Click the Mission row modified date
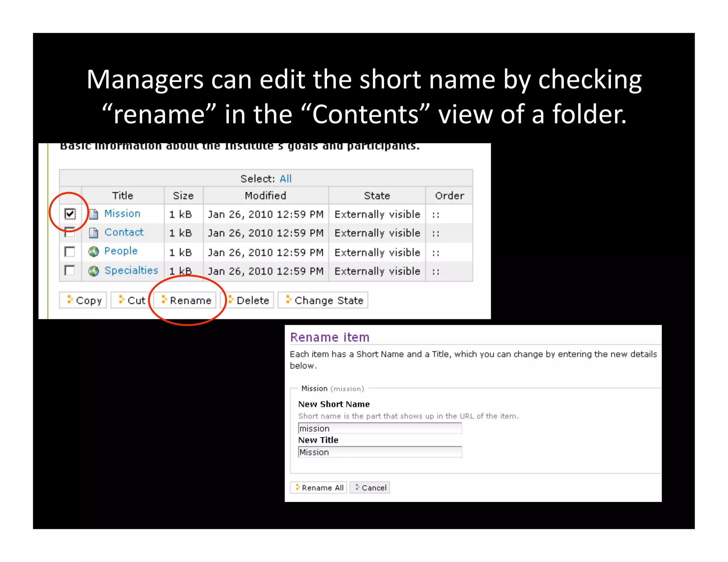The height and width of the screenshot is (562, 728). pyautogui.click(x=266, y=214)
